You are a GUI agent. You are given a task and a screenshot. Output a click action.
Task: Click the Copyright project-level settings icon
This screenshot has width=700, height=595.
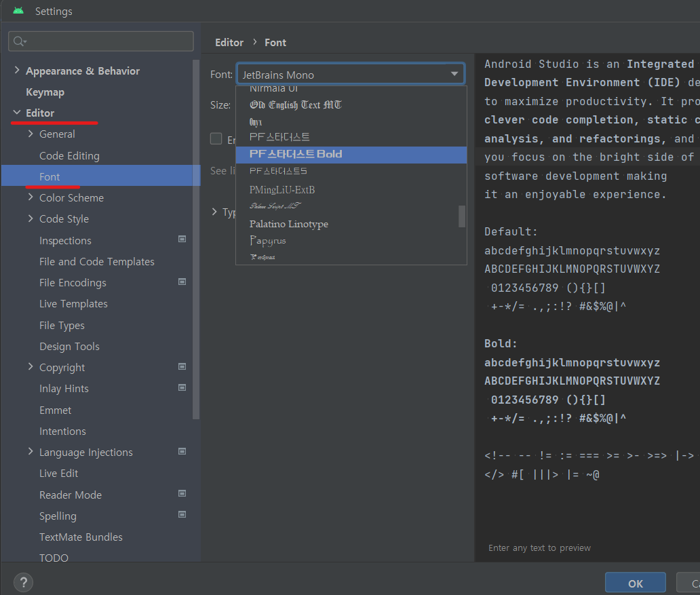coord(182,366)
